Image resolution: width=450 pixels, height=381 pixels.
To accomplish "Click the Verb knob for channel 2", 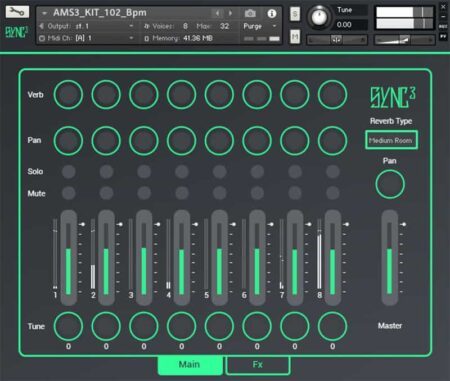I will tap(106, 95).
